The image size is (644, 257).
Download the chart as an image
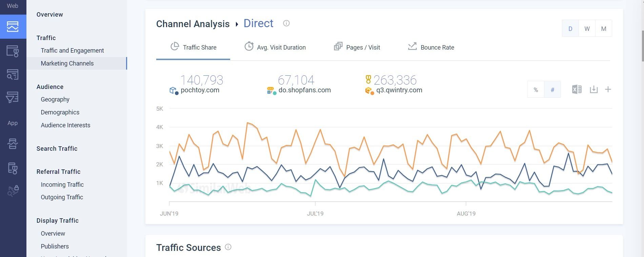click(593, 89)
